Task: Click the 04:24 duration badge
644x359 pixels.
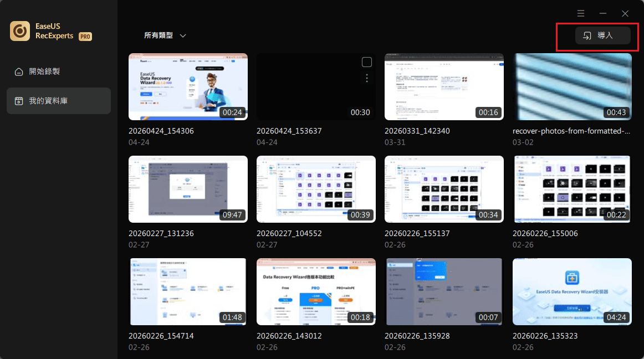Action: pyautogui.click(x=616, y=317)
